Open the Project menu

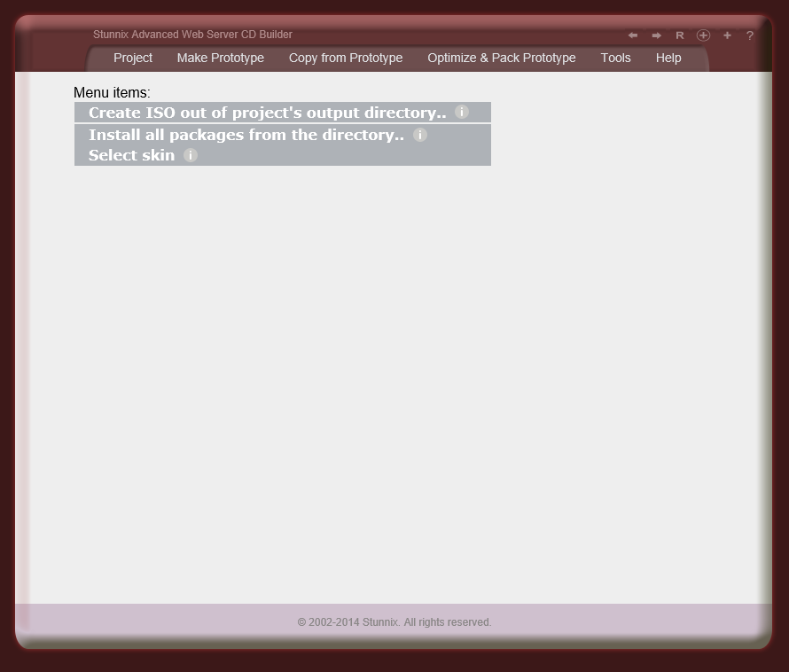click(133, 58)
